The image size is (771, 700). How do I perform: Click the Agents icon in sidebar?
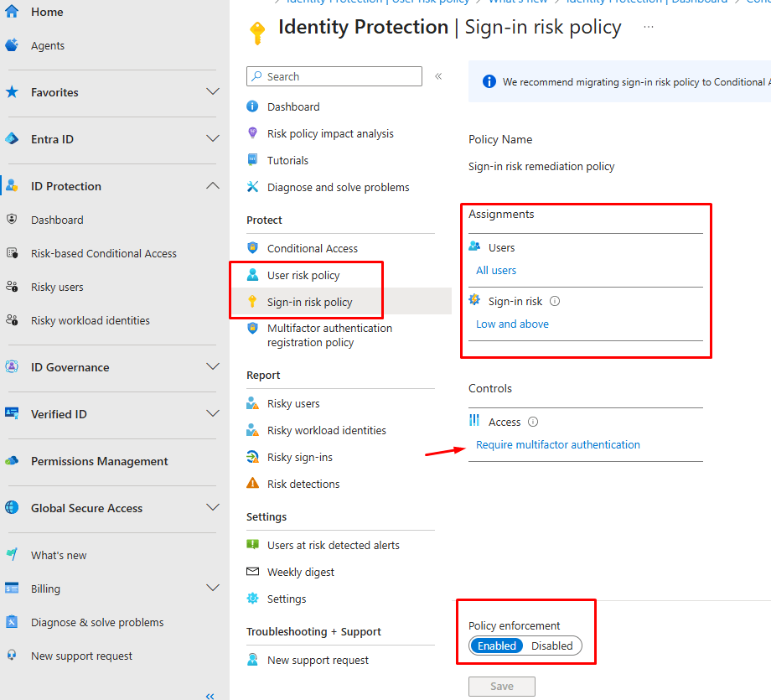12,45
